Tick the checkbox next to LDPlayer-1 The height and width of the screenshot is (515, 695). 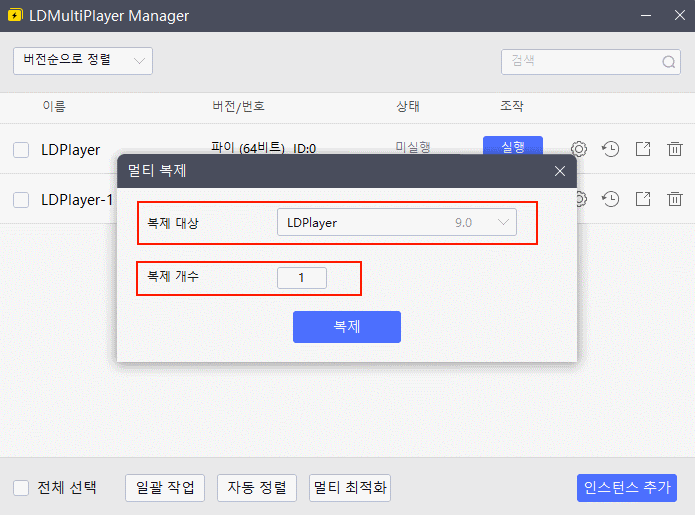[x=21, y=200]
